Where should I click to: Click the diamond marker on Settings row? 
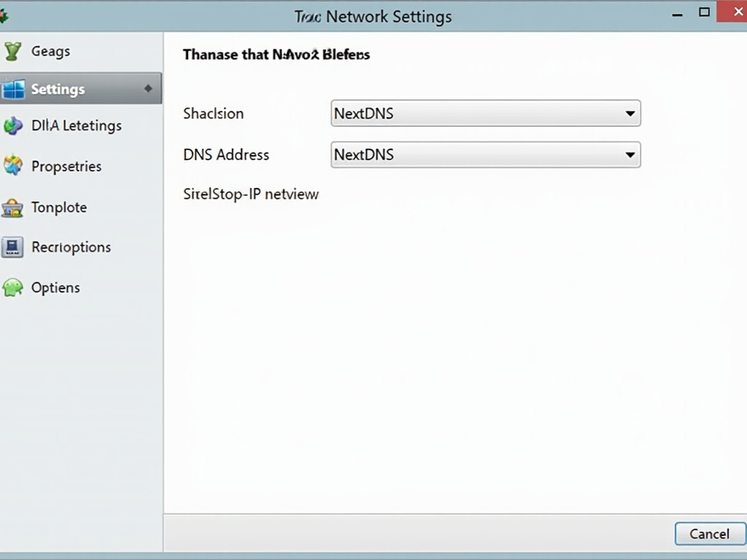148,88
